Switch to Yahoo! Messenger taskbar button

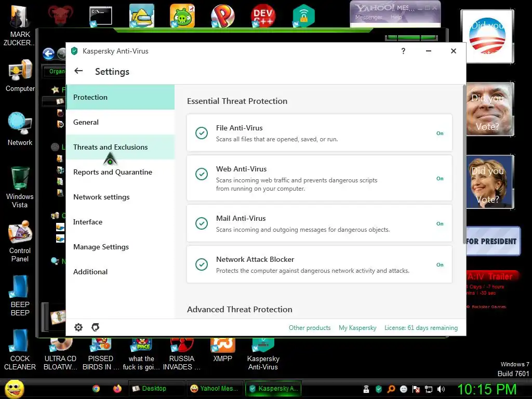(x=215, y=389)
